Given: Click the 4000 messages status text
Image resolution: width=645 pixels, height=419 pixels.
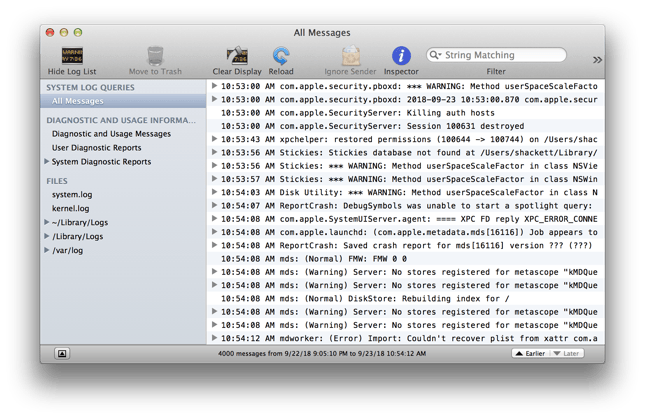Looking at the screenshot, I should (322, 353).
